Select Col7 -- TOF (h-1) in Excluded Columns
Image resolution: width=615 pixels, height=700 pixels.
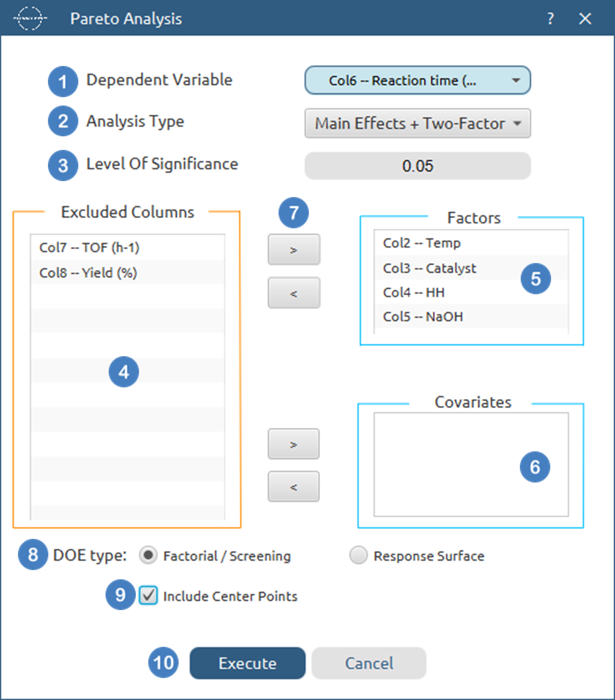coord(89,248)
